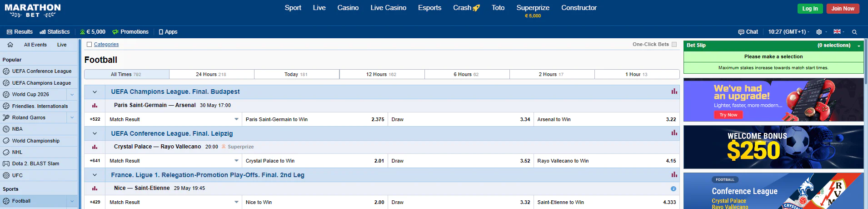Open the Welcome Bonus $250 banner
This screenshot has height=209, width=868.
pyautogui.click(x=773, y=147)
